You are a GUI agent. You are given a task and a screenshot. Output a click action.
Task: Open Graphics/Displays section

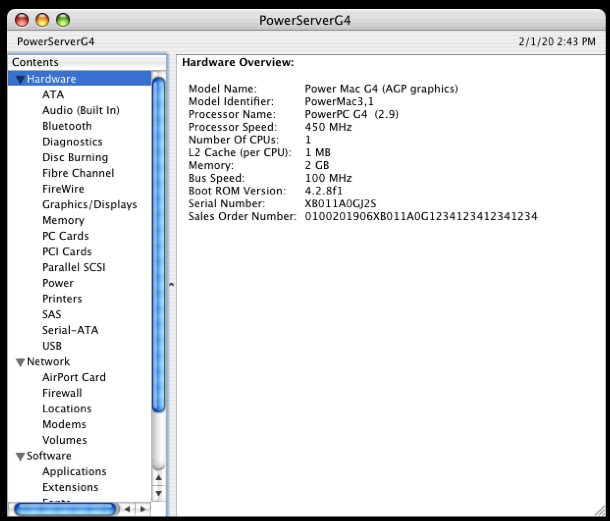pos(89,205)
